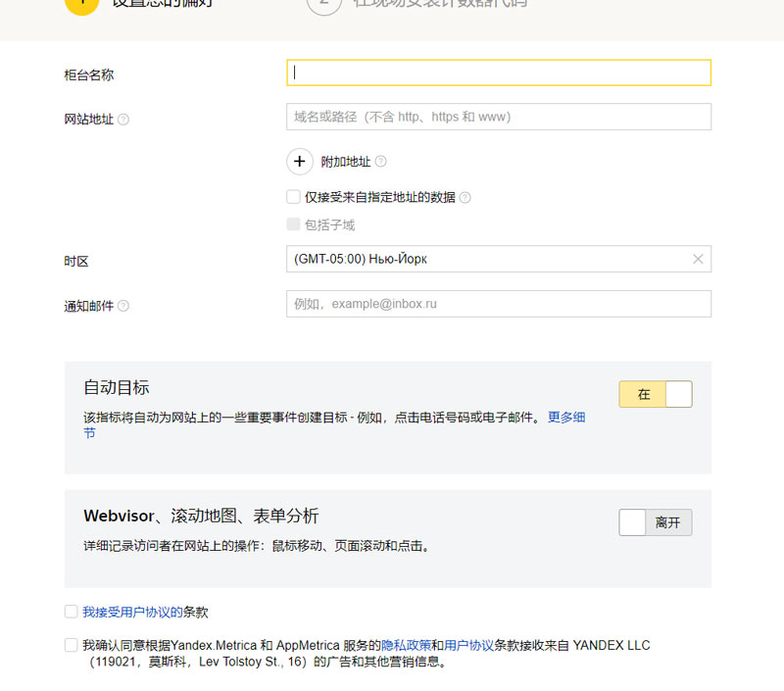
Task: Open the 隐私政策 link
Action: click(x=406, y=646)
